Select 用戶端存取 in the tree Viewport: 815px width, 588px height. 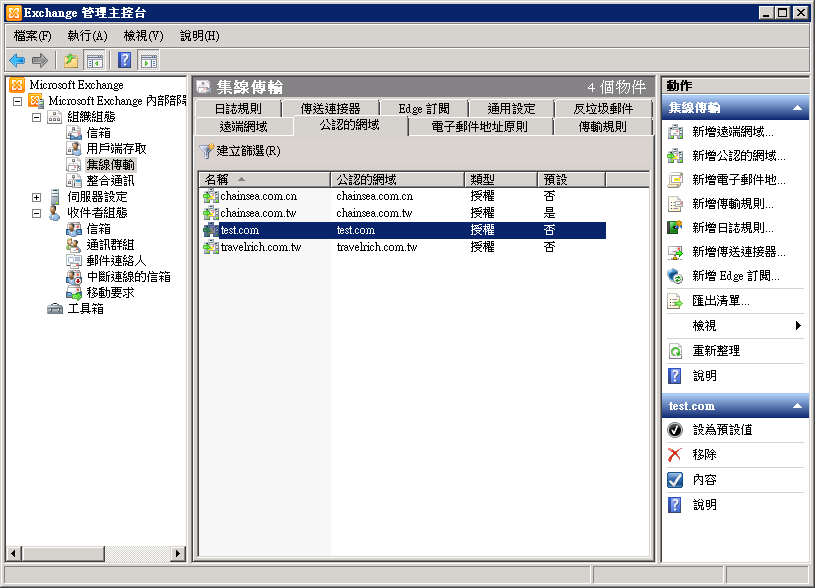click(116, 149)
